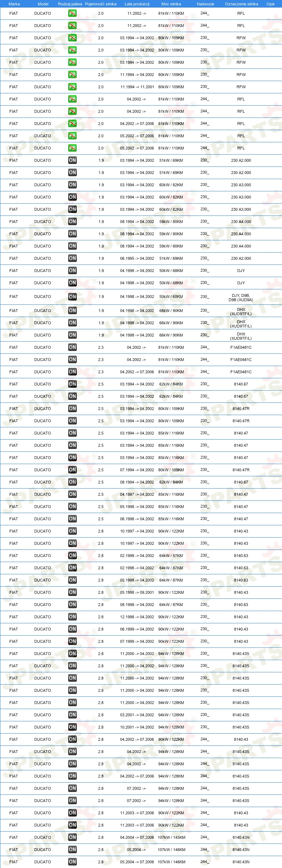The image size is (282, 868).
Task: Click the ON icon in the 10.2001 row
Action: (x=72, y=727)
